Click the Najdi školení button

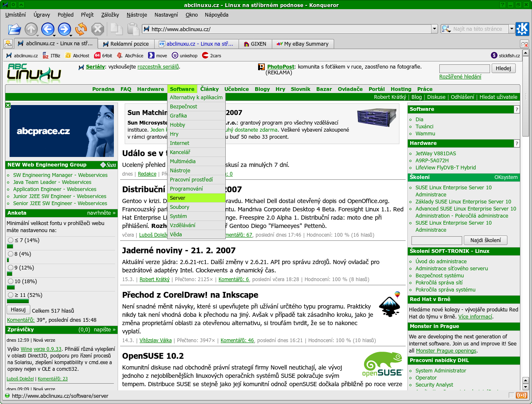pos(485,240)
